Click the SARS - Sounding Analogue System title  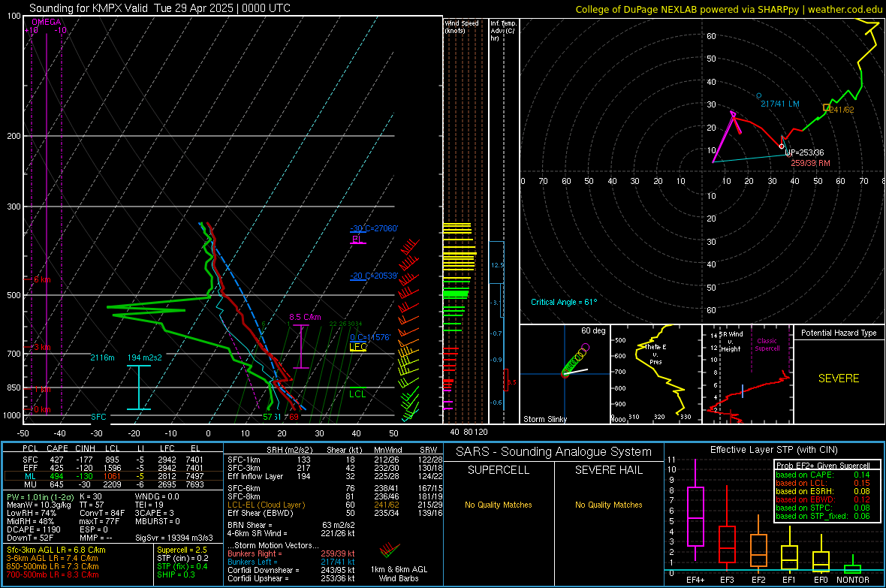[x=553, y=452]
